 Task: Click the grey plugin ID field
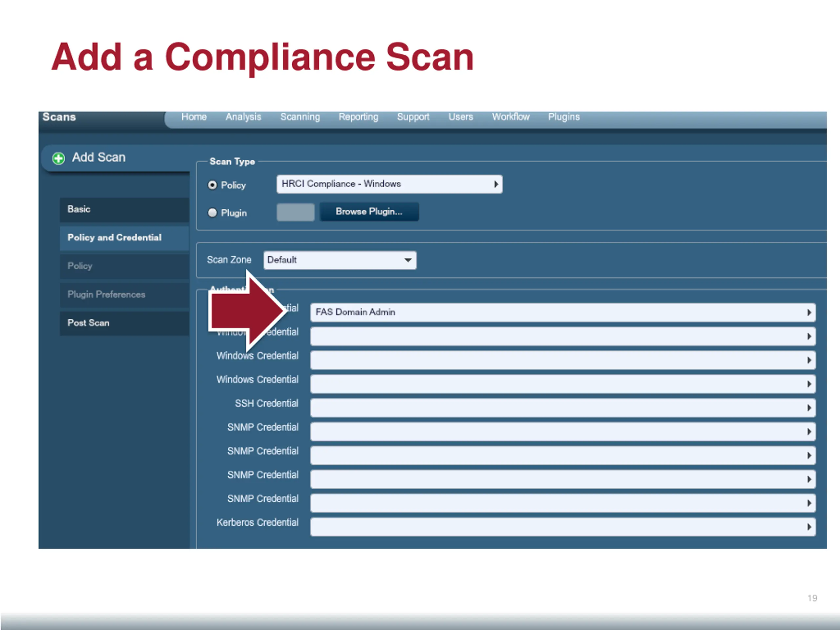coord(295,212)
